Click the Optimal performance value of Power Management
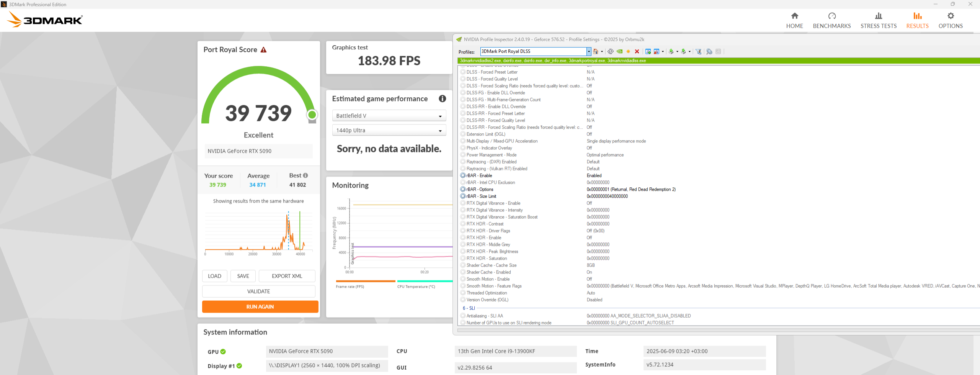This screenshot has width=980, height=375. (605, 155)
